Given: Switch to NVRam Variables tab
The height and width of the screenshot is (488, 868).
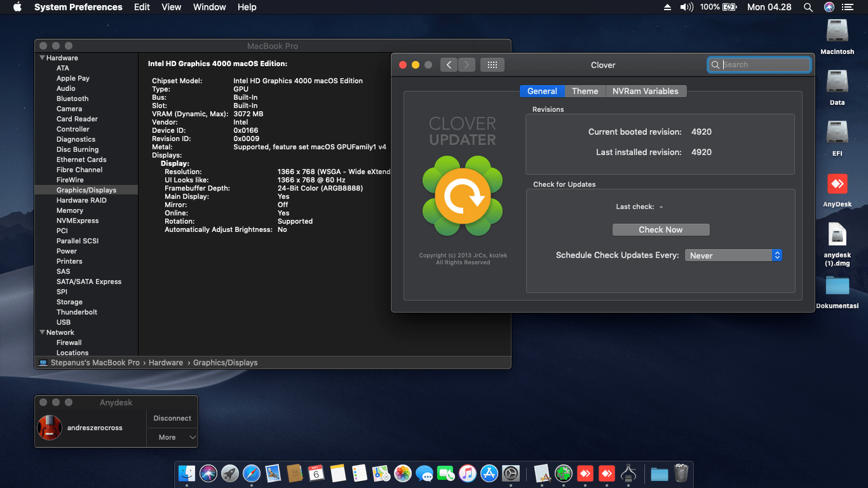Looking at the screenshot, I should pyautogui.click(x=645, y=91).
